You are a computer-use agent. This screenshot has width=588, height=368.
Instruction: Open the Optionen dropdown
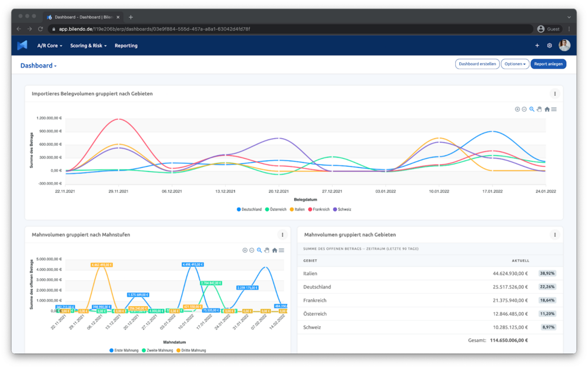(x=514, y=64)
